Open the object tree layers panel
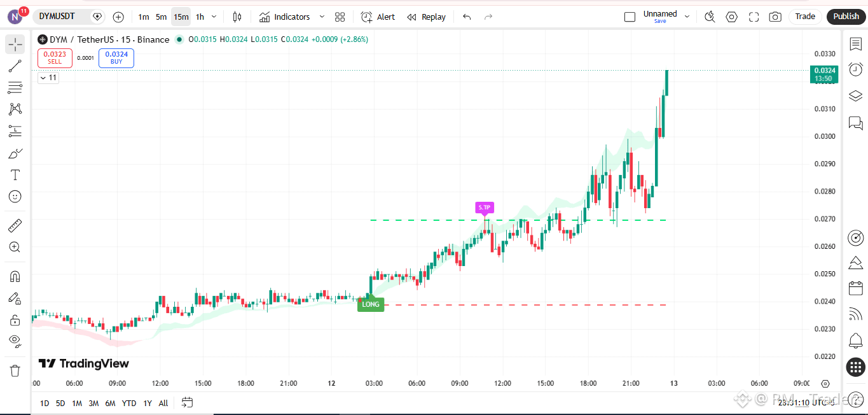868x415 pixels. point(855,95)
